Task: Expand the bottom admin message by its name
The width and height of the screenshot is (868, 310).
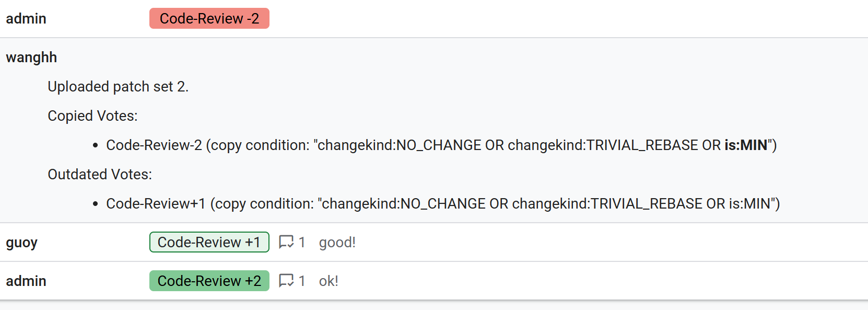Action: pyautogui.click(x=26, y=281)
